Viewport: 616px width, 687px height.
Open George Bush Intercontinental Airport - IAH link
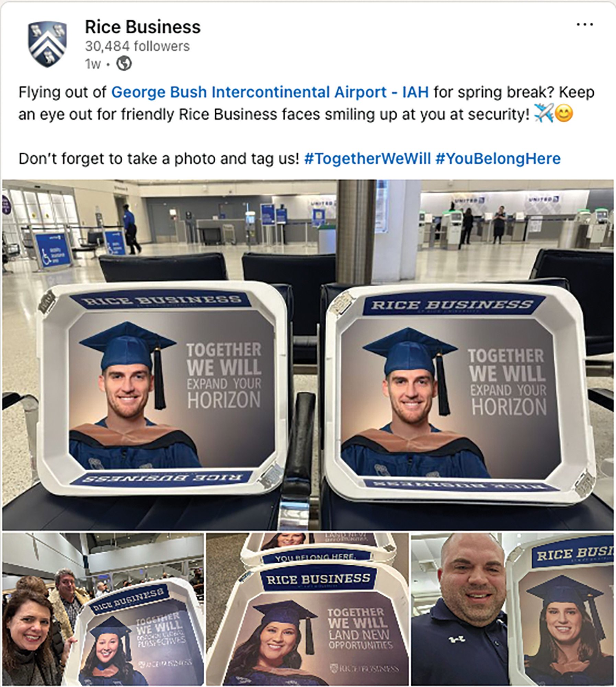pyautogui.click(x=270, y=92)
